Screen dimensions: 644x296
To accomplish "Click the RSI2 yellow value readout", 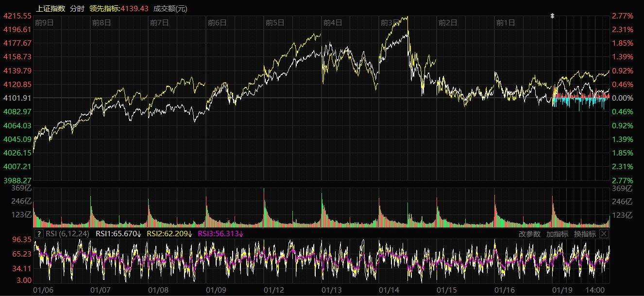I will [x=169, y=234].
